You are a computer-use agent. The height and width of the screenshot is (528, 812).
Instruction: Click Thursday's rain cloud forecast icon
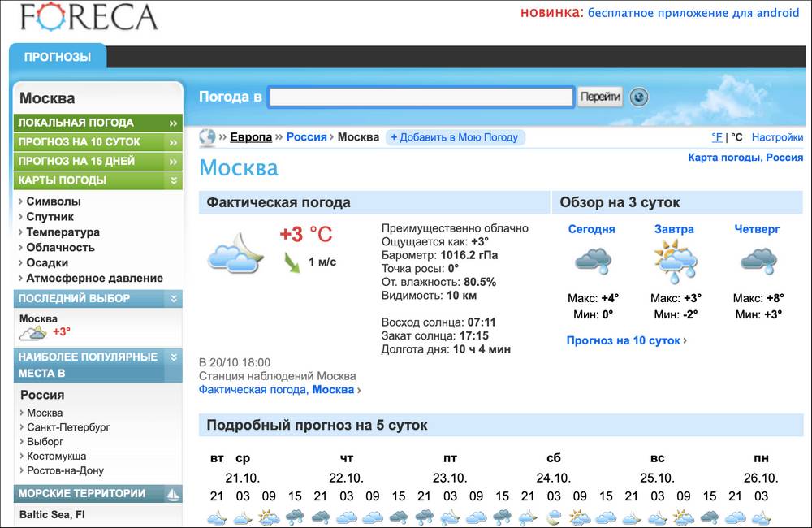[x=757, y=262]
